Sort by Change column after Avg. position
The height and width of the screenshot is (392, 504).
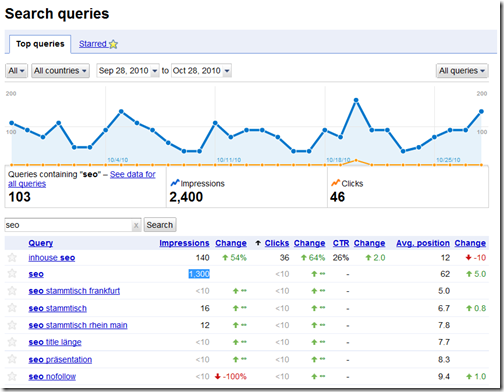(x=470, y=243)
